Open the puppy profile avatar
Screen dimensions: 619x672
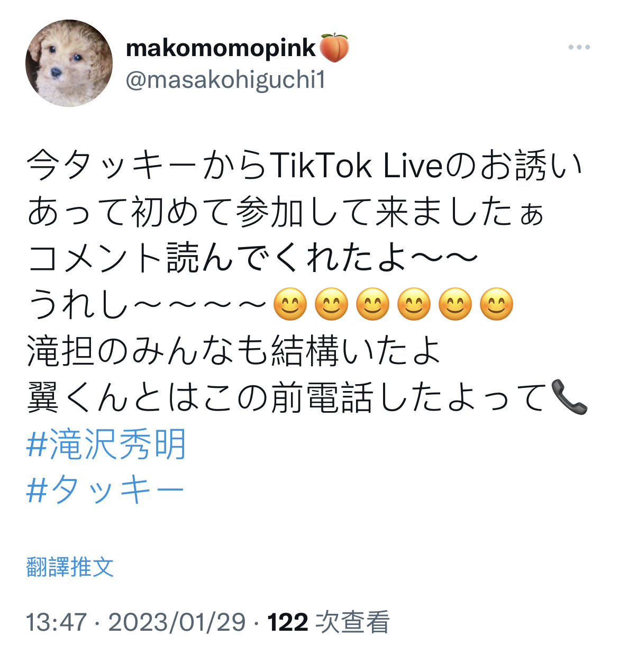tap(69, 63)
